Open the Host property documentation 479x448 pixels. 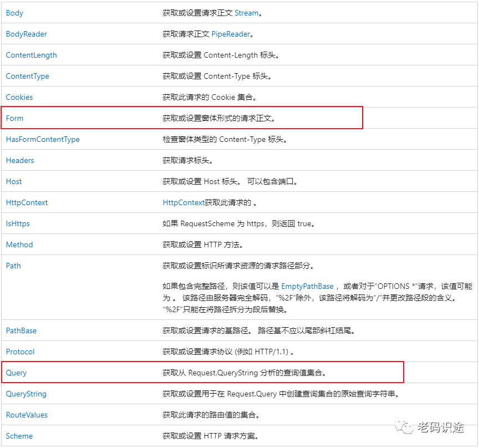click(x=13, y=181)
